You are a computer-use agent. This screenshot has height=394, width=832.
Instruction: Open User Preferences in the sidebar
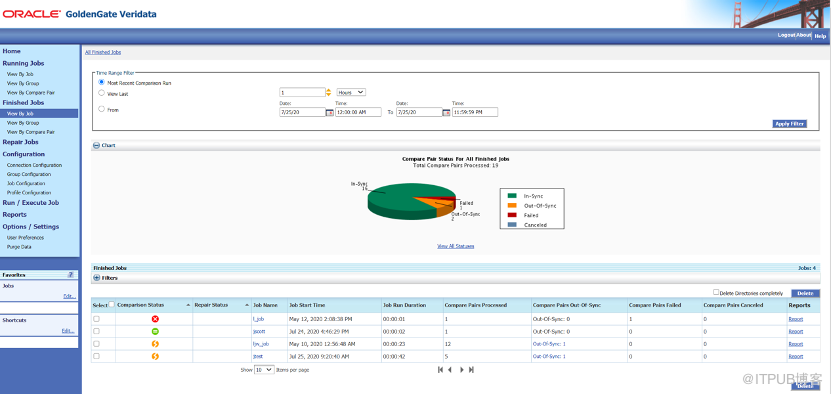[x=25, y=238]
